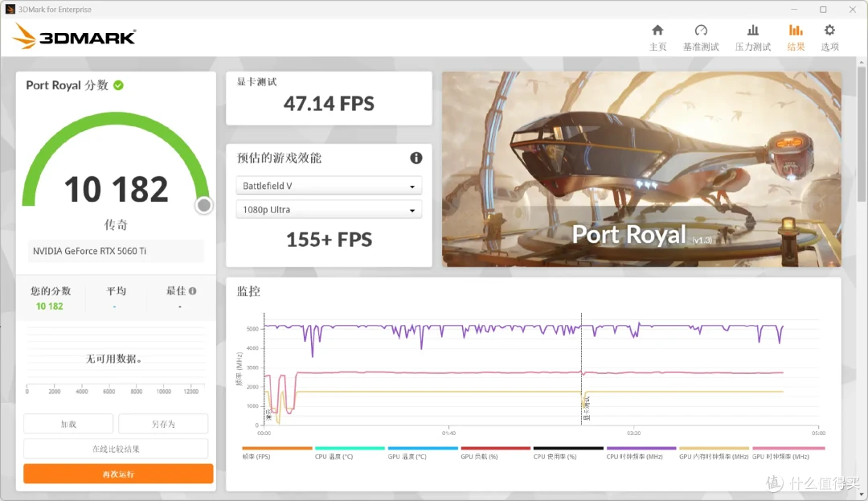
Task: Click the large 10 182 score in the gauge
Action: (116, 189)
